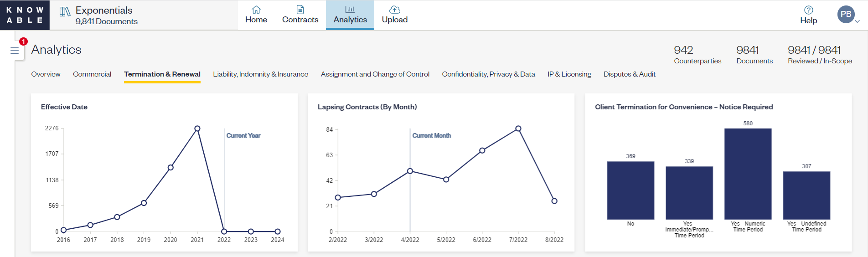868x257 pixels.
Task: Open the Commercial tab
Action: [92, 74]
